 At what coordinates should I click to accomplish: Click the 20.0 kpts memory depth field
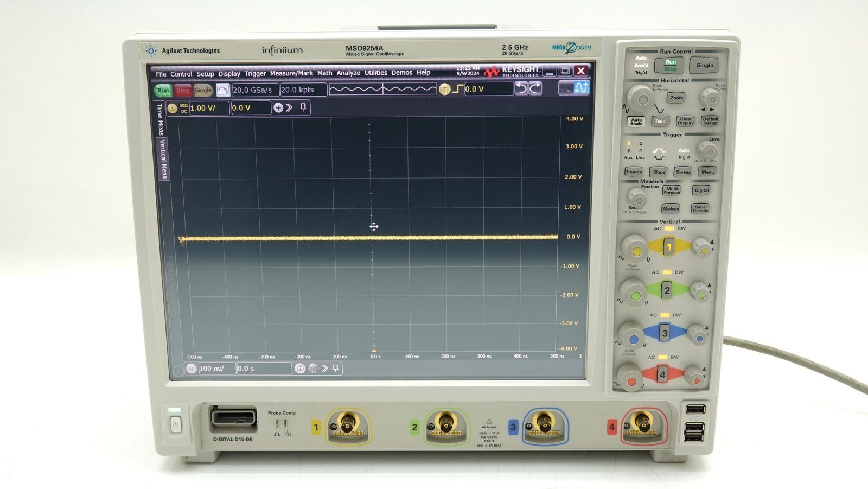(x=303, y=90)
